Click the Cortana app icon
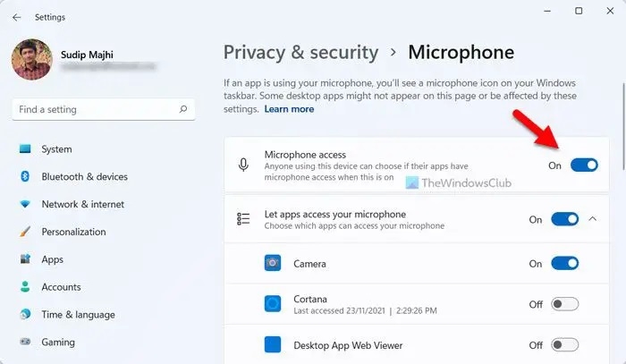 pyautogui.click(x=273, y=304)
